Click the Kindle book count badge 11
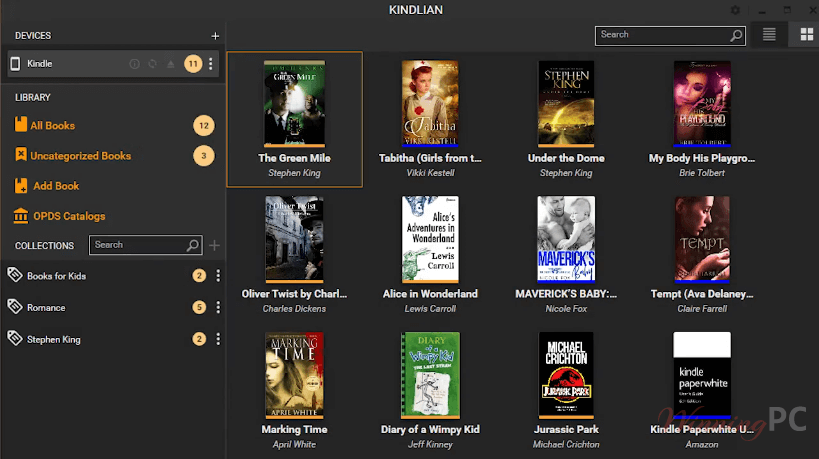The height and width of the screenshot is (459, 819). tap(193, 64)
